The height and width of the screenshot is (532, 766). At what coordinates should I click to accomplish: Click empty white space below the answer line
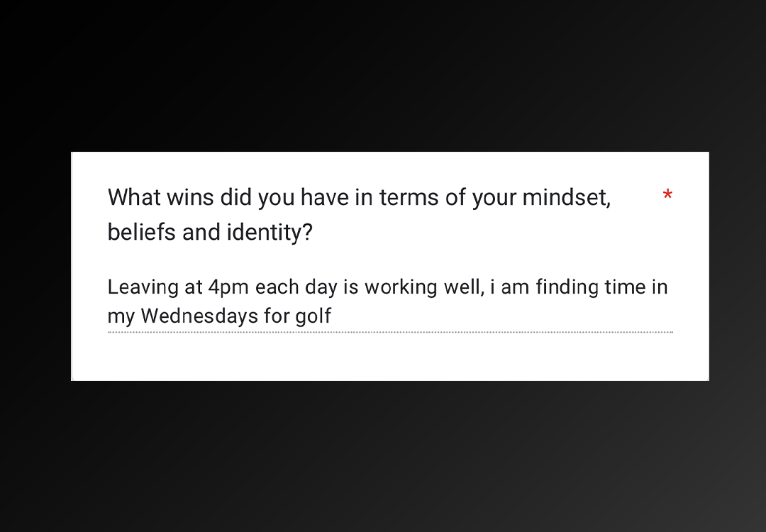pos(390,358)
